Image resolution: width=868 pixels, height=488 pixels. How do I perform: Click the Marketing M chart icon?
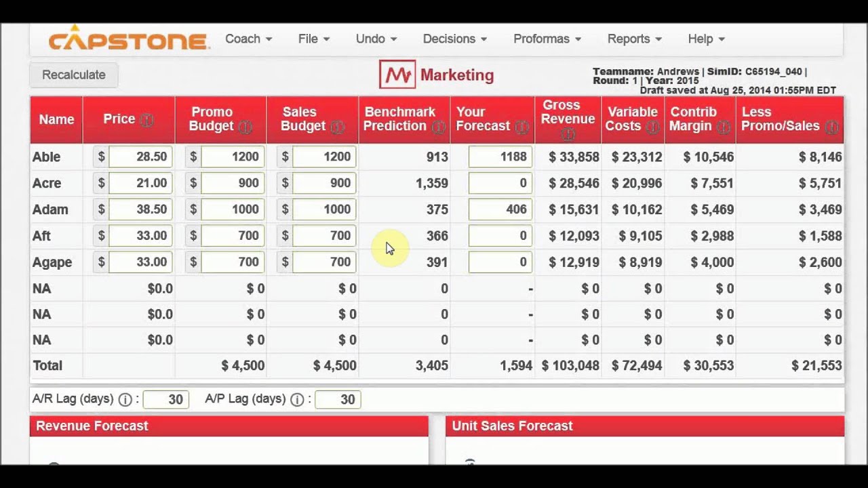click(397, 75)
